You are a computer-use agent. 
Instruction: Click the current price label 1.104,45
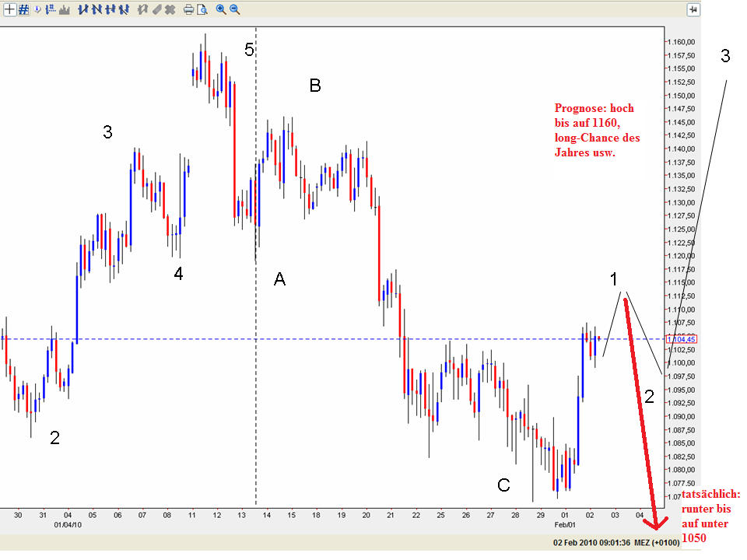[x=682, y=339]
